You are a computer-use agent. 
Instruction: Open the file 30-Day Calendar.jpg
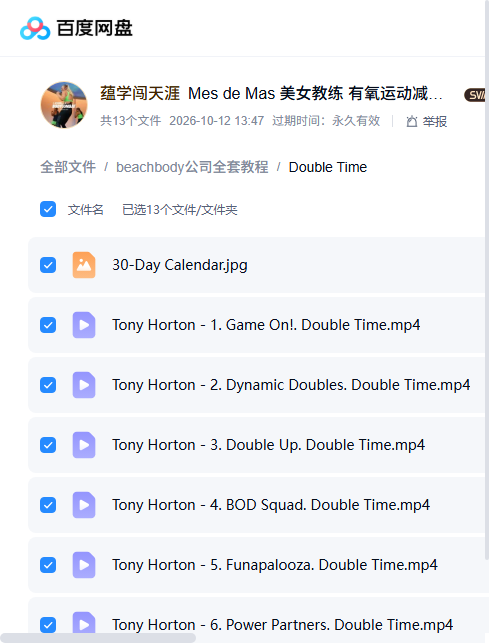(180, 265)
